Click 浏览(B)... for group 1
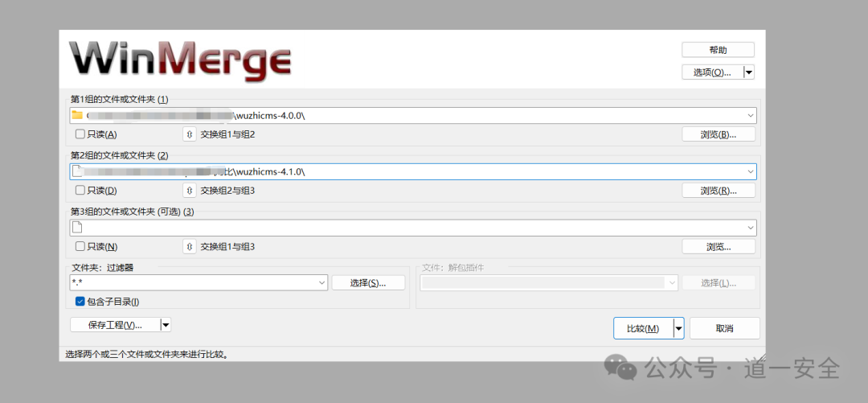Image resolution: width=868 pixels, height=403 pixels. tap(719, 134)
